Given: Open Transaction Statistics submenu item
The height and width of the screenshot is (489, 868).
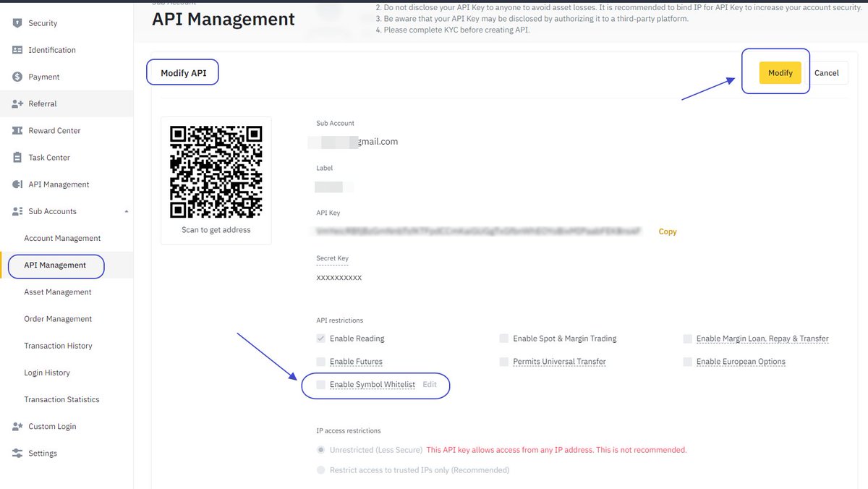Looking at the screenshot, I should [61, 399].
